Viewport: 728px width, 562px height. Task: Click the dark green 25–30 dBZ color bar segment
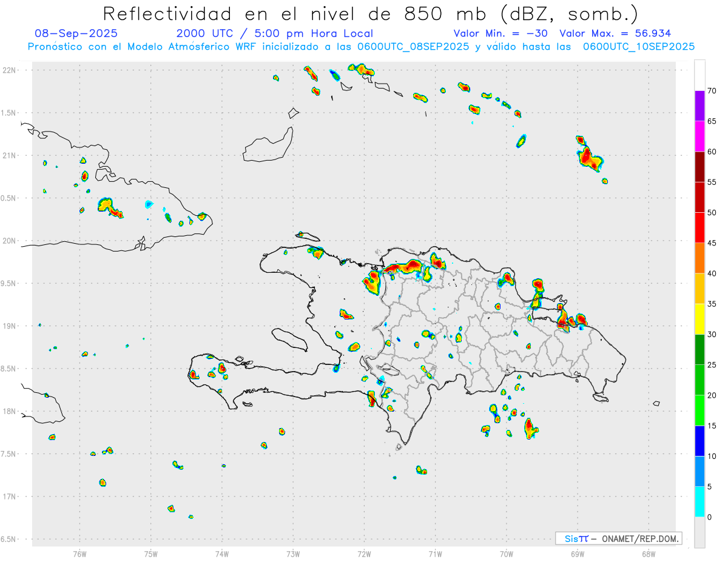(x=699, y=350)
